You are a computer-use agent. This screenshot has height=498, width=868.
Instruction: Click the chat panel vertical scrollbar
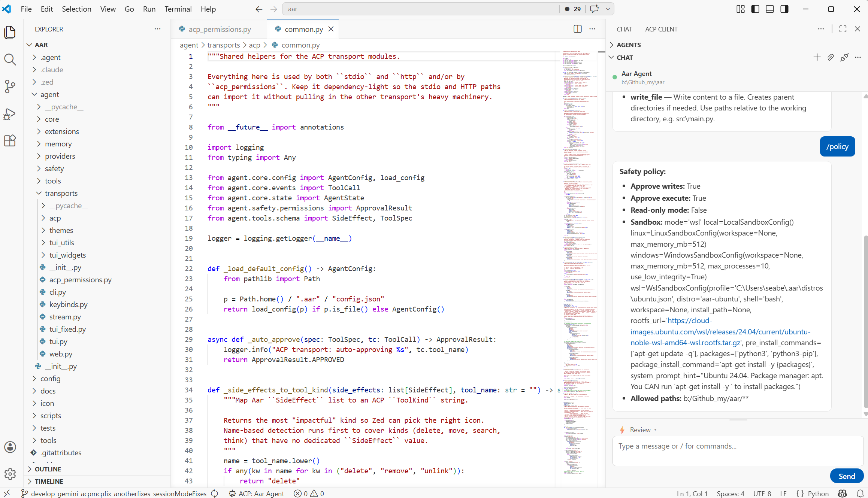coord(865,321)
